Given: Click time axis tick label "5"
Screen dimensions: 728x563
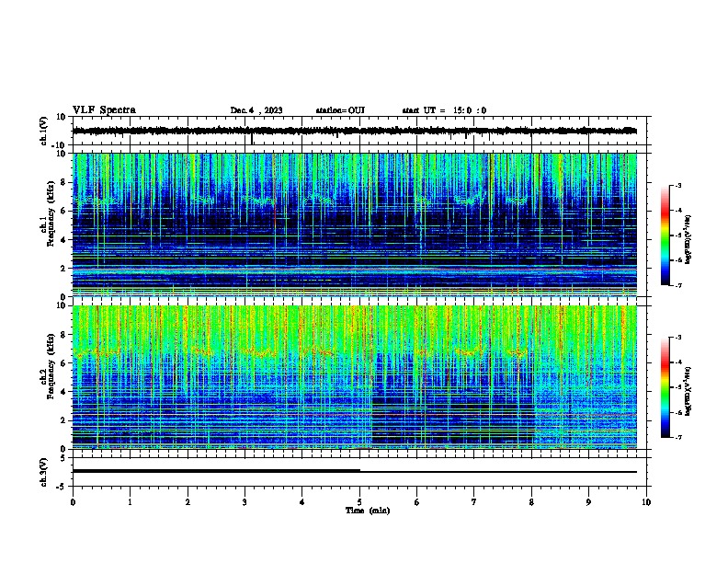Looking at the screenshot, I should click(x=359, y=502).
